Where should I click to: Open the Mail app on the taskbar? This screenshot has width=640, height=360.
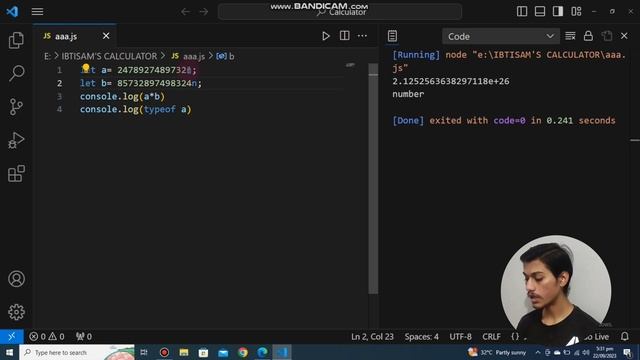[223, 352]
